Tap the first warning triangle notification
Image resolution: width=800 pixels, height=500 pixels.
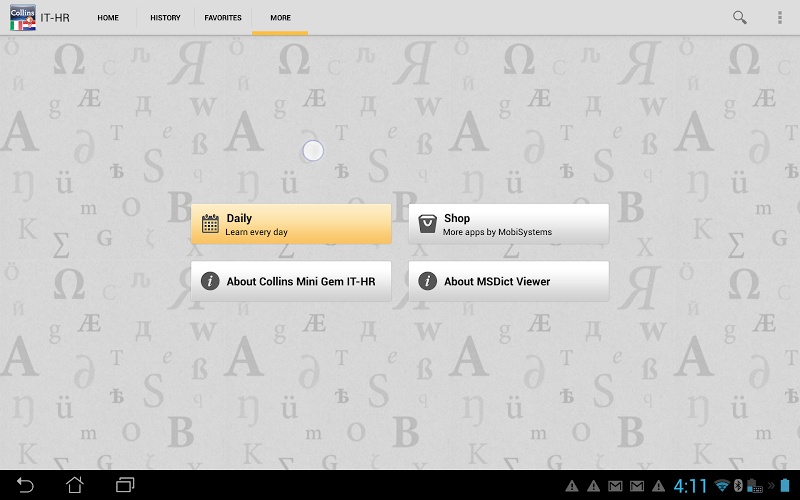(572, 486)
